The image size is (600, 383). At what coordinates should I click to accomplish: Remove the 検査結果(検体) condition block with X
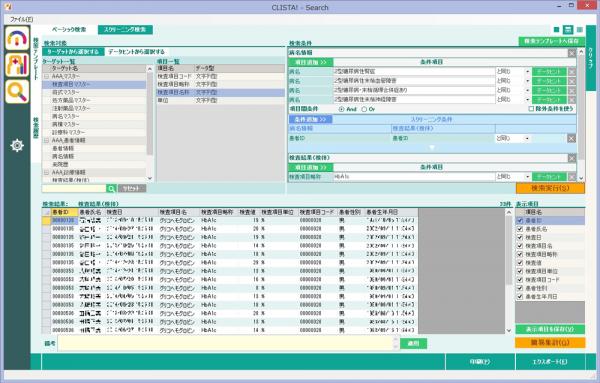tap(572, 158)
